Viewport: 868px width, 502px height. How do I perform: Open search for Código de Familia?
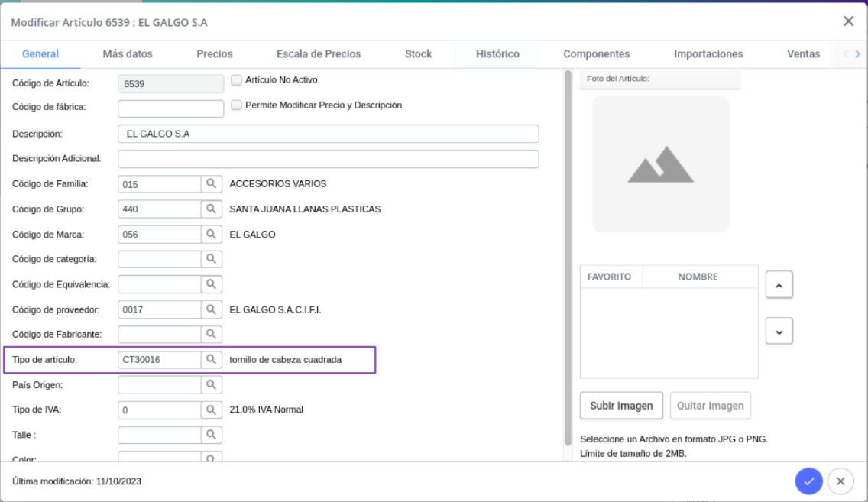211,183
